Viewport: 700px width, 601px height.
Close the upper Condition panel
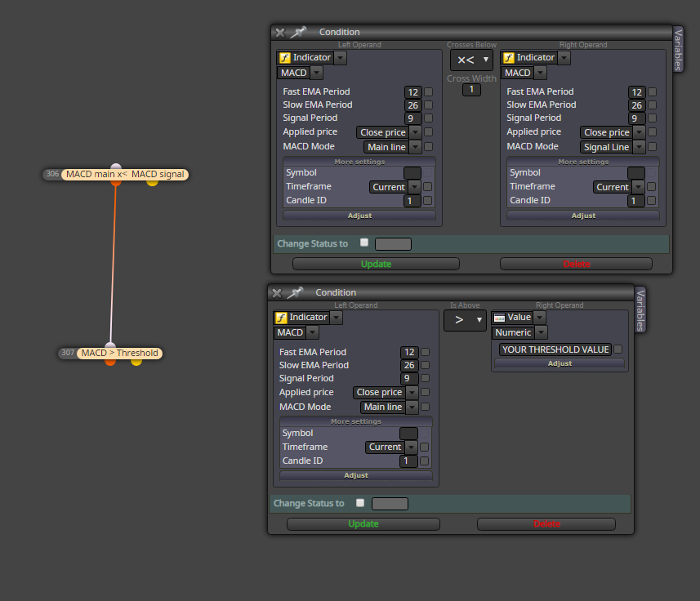(280, 33)
